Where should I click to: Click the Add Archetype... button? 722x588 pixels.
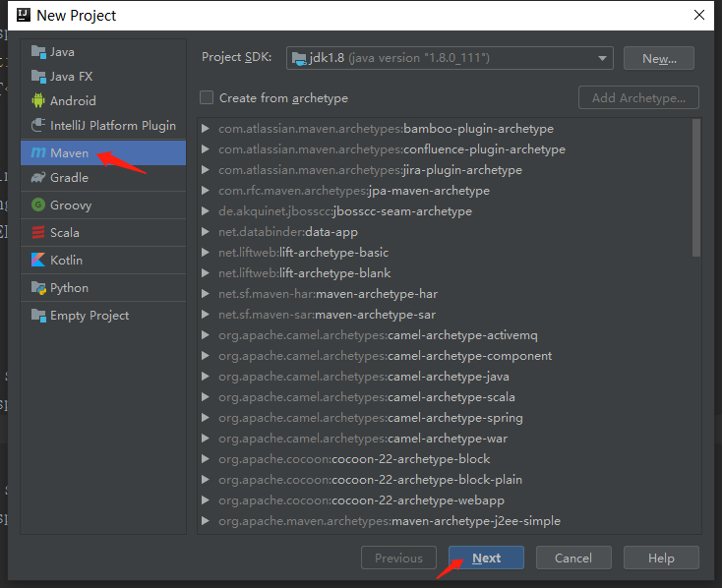tap(638, 97)
